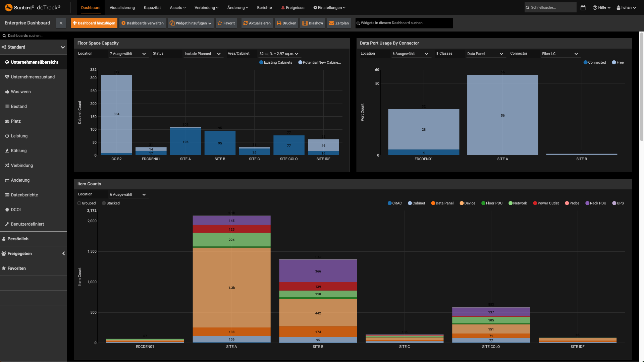Click the Diashow slideshow icon button
Viewport: 644px width, 362px height.
[313, 23]
